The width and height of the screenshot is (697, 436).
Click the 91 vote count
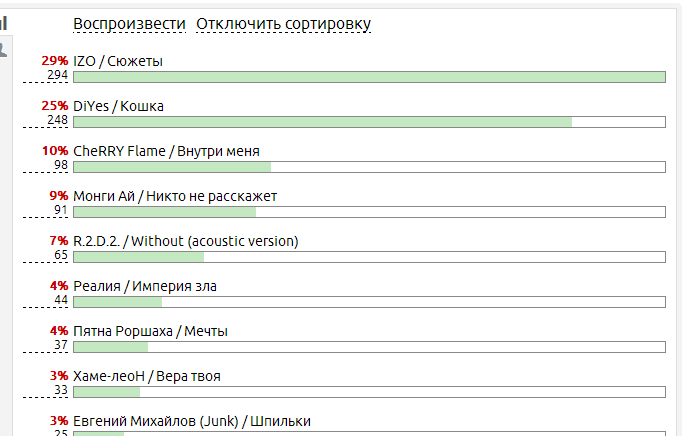[x=61, y=210]
